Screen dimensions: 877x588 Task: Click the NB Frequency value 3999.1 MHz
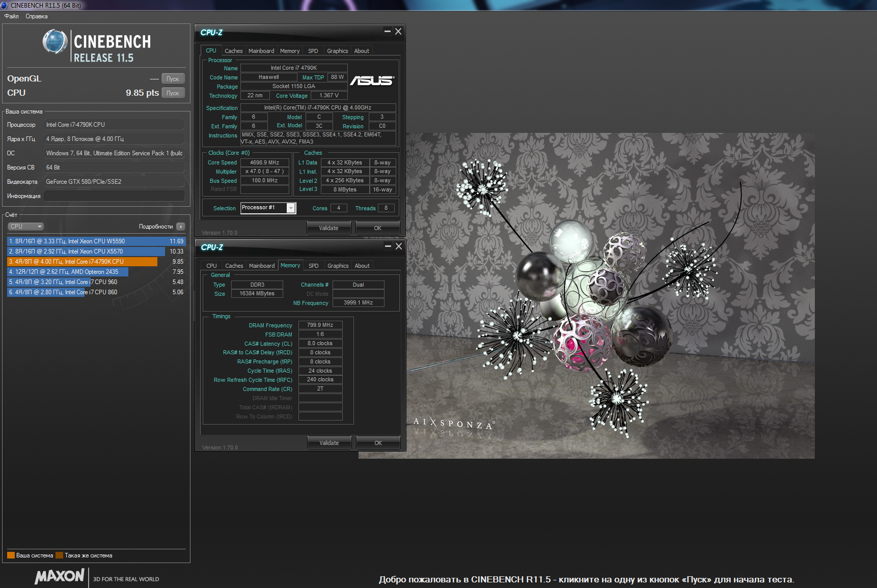coord(359,302)
